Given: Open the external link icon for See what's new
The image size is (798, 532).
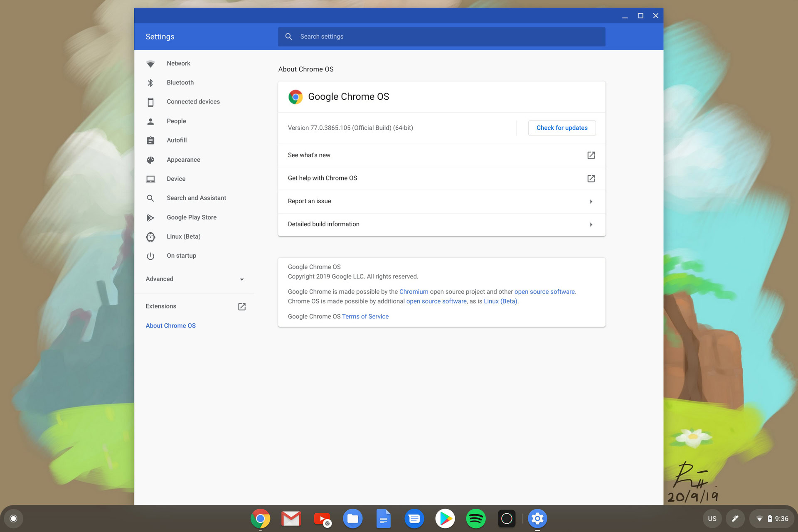Looking at the screenshot, I should tap(591, 155).
